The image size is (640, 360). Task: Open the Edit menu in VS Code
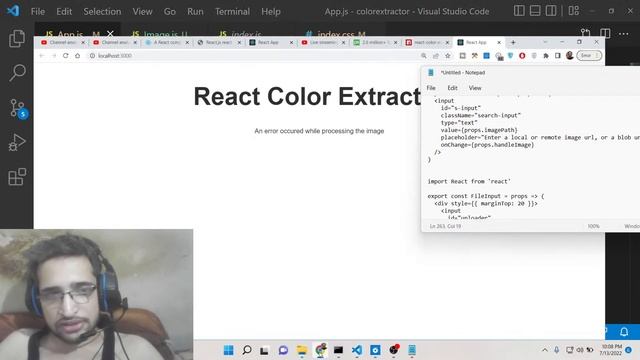click(x=64, y=11)
